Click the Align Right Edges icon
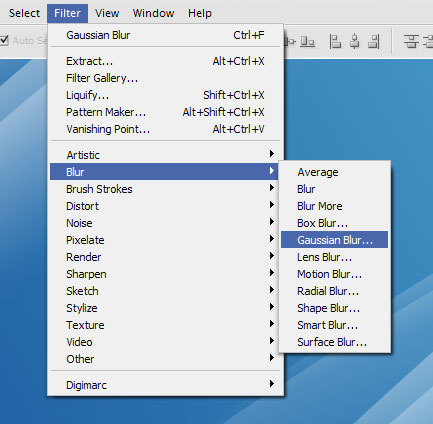The height and width of the screenshot is (424, 433). tap(374, 42)
